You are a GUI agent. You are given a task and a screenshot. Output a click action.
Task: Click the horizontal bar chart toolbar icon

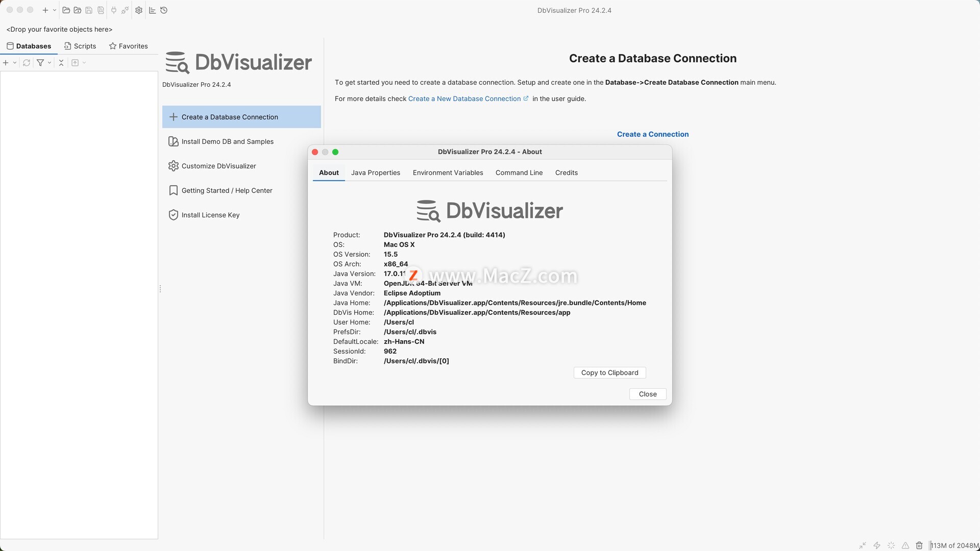153,10
